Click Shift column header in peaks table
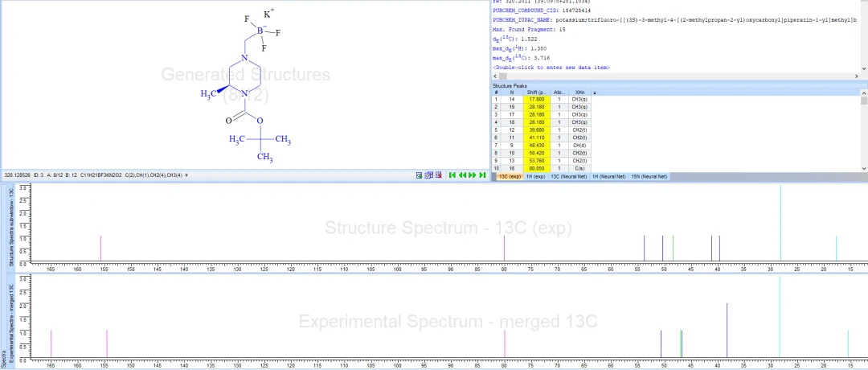This screenshot has height=370, width=868. coord(537,92)
